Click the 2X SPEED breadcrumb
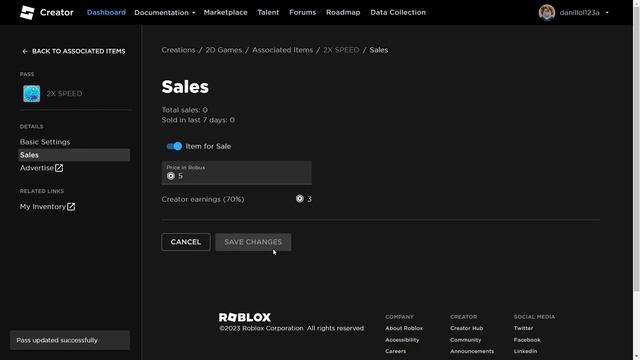This screenshot has width=640, height=360. point(341,50)
